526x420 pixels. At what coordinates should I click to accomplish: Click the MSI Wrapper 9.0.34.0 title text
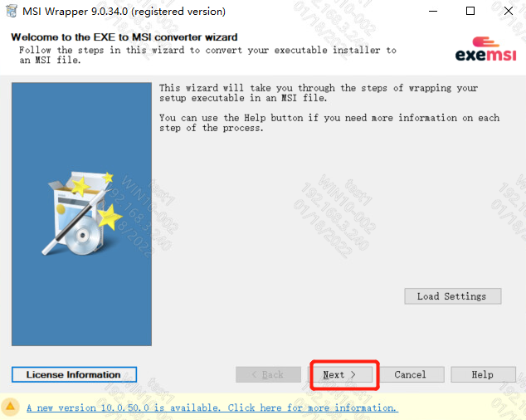pos(124,12)
